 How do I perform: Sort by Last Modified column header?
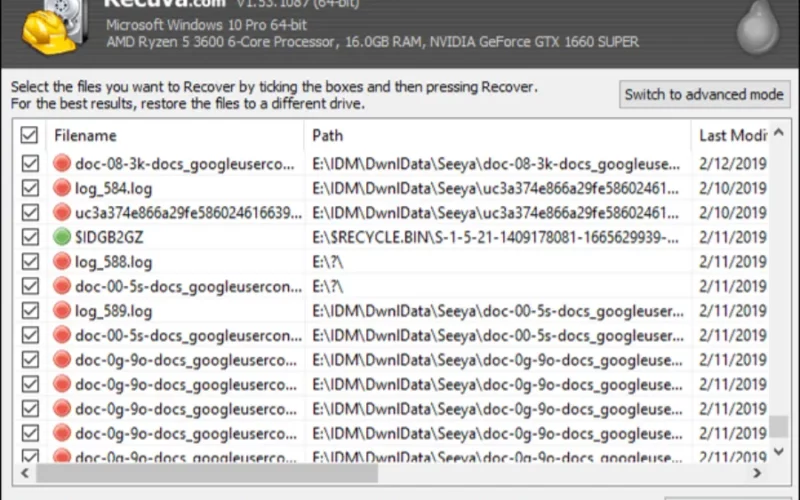[731, 136]
